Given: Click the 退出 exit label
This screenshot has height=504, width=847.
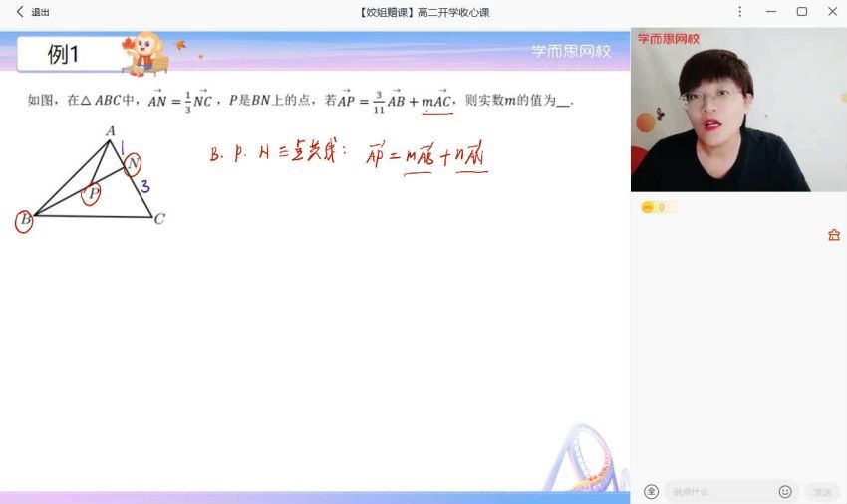Looking at the screenshot, I should point(40,12).
